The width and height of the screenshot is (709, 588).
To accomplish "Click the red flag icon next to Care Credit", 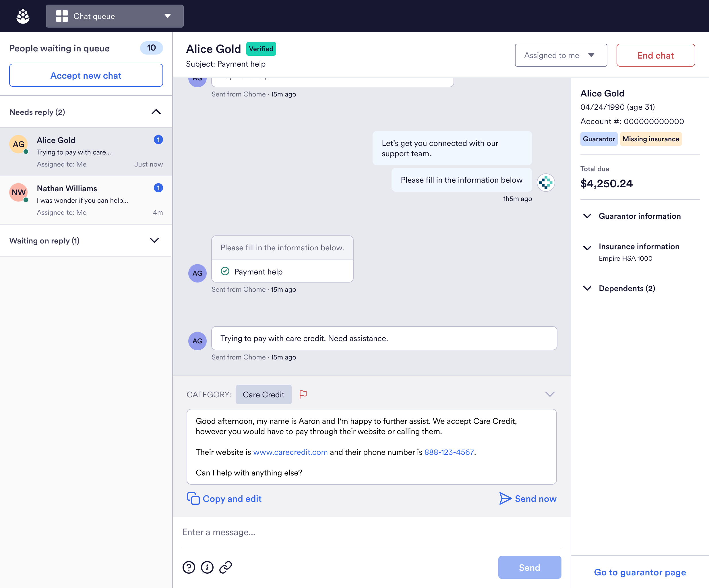I will 303,394.
